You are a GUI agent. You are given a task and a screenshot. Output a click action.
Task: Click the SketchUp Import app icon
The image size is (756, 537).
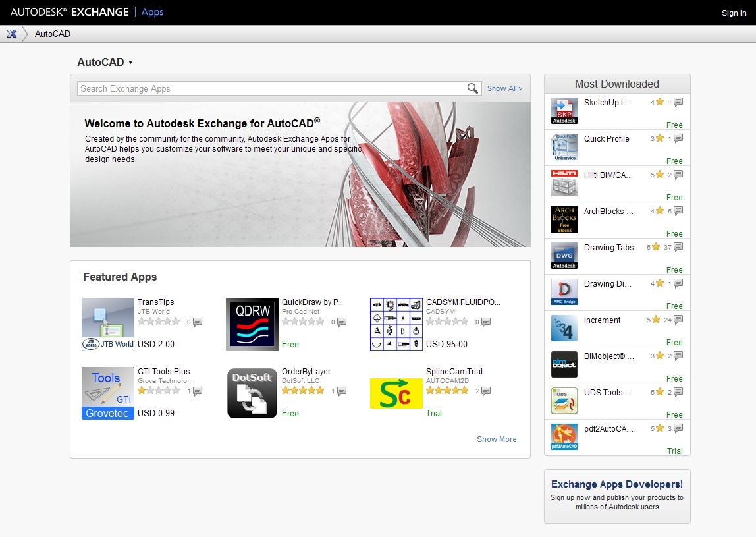(x=565, y=111)
